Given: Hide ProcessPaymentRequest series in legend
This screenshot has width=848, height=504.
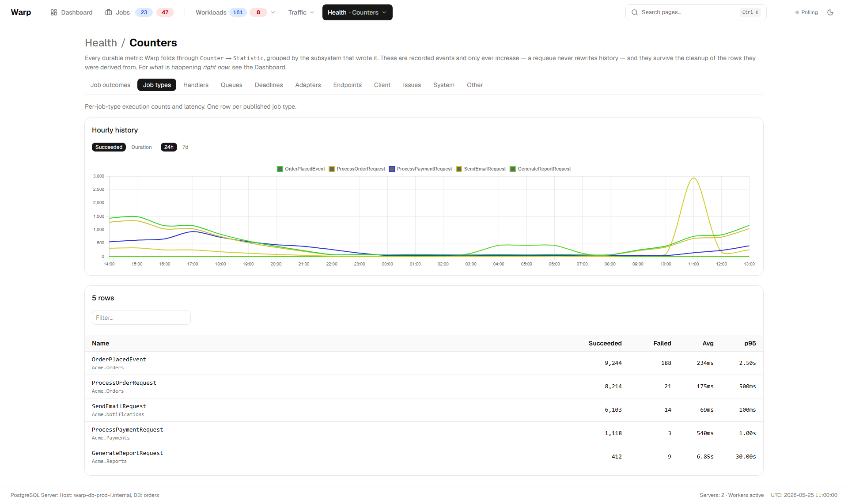Looking at the screenshot, I should (x=392, y=169).
